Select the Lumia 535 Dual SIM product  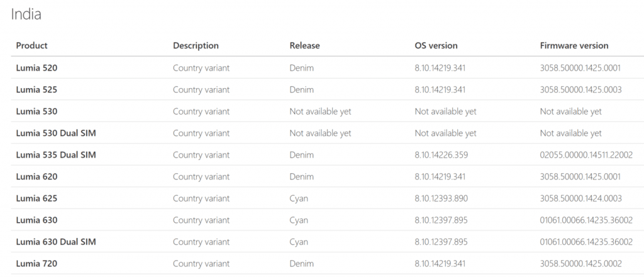coord(56,155)
